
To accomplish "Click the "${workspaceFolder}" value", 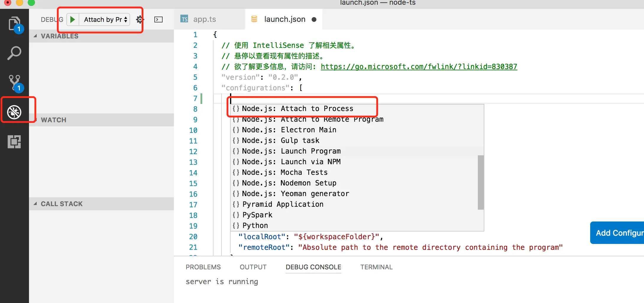I will pos(337,237).
